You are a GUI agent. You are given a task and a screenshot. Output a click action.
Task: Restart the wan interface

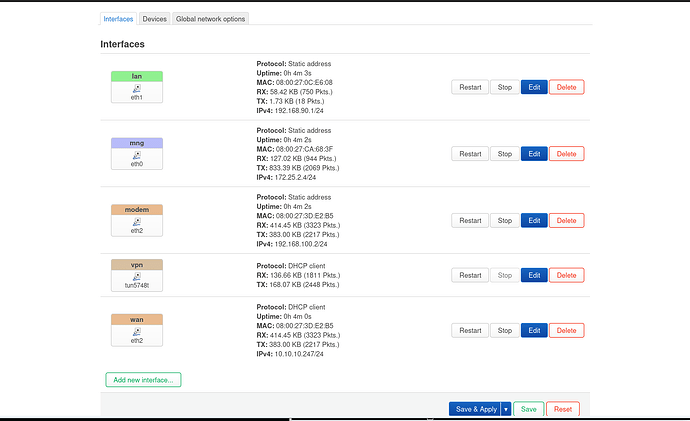tap(470, 330)
